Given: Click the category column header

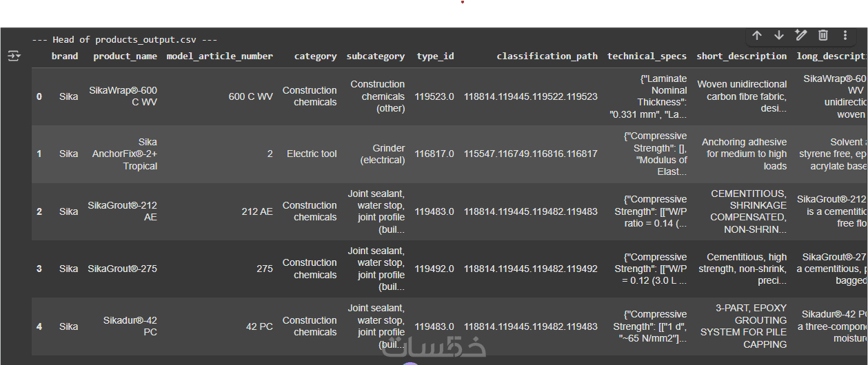Looking at the screenshot, I should click(x=316, y=56).
